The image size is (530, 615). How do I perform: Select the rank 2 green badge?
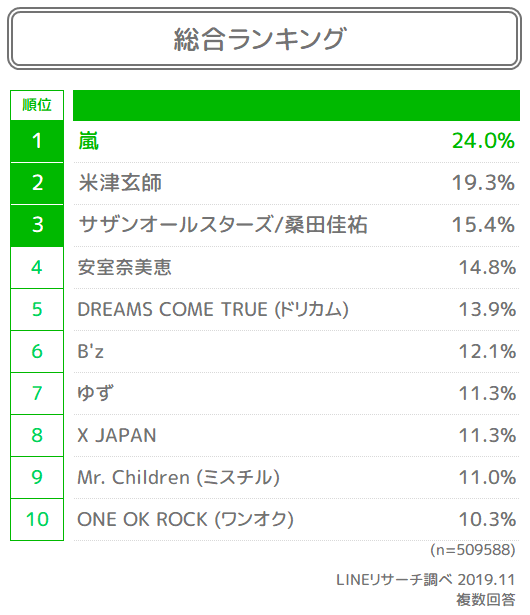click(37, 183)
